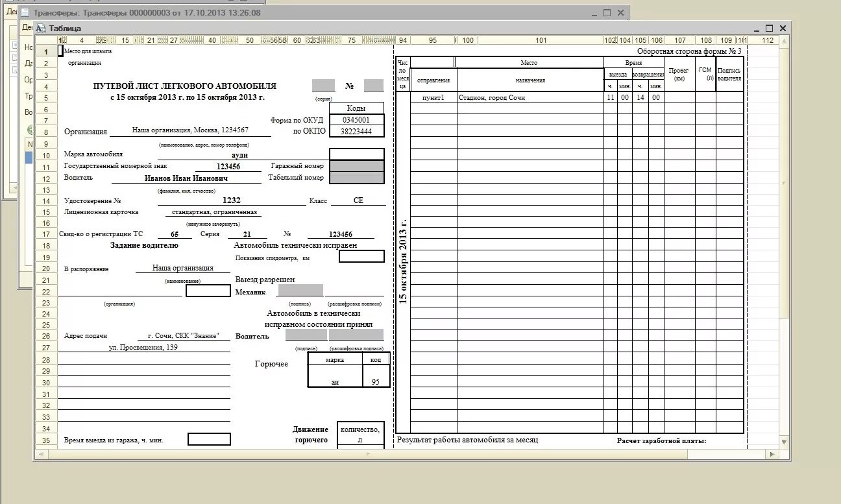The image size is (841, 504).
Task: Click the gray Гаражный номер cell
Action: tap(357, 166)
